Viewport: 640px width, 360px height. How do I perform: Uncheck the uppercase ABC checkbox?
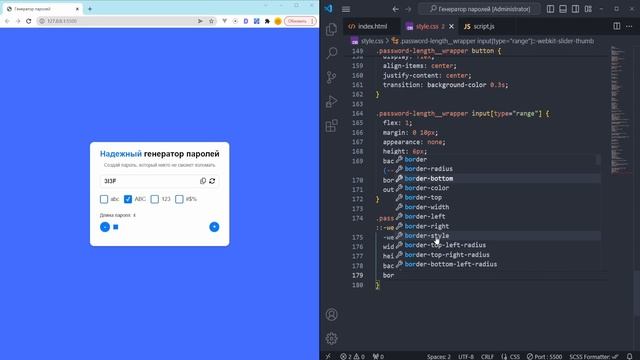coord(128,199)
